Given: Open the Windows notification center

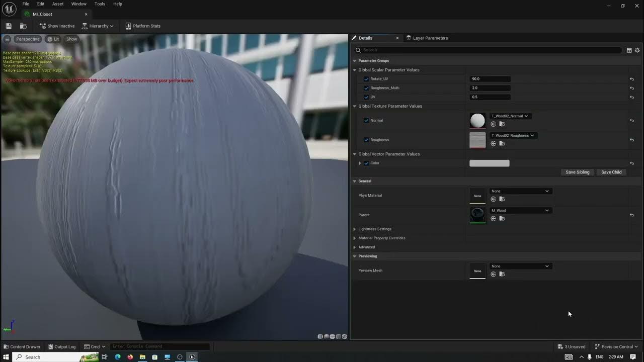Looking at the screenshot, I should (633, 357).
